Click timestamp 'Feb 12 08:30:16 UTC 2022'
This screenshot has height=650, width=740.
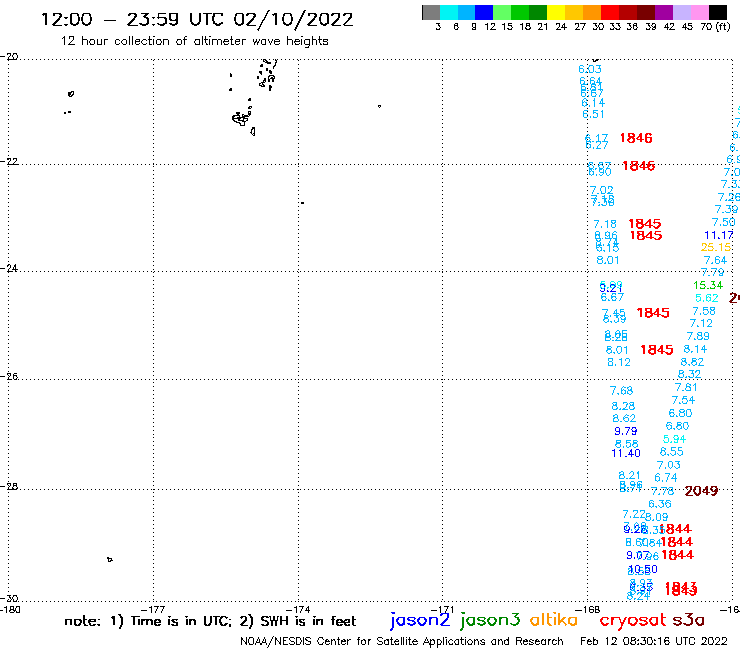(x=654, y=642)
